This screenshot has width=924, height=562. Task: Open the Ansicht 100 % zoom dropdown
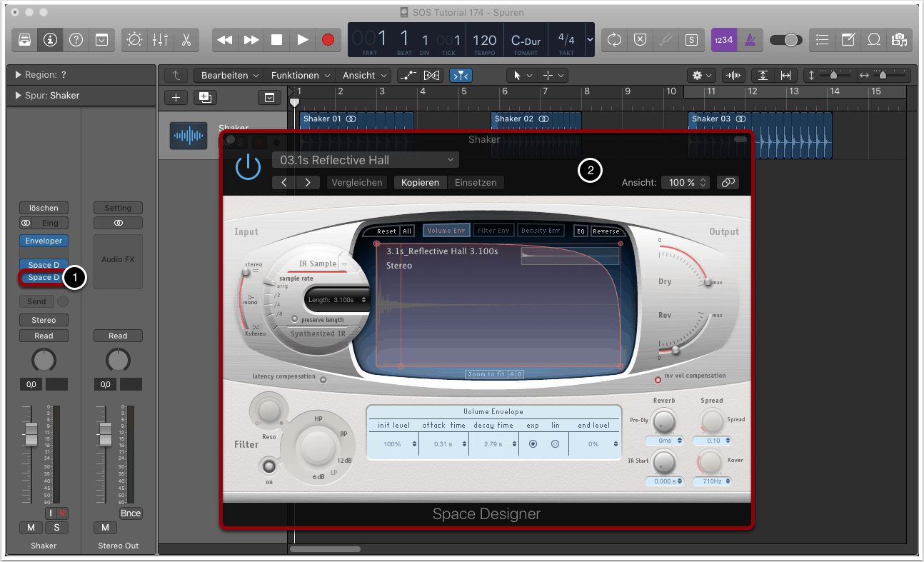click(x=685, y=183)
